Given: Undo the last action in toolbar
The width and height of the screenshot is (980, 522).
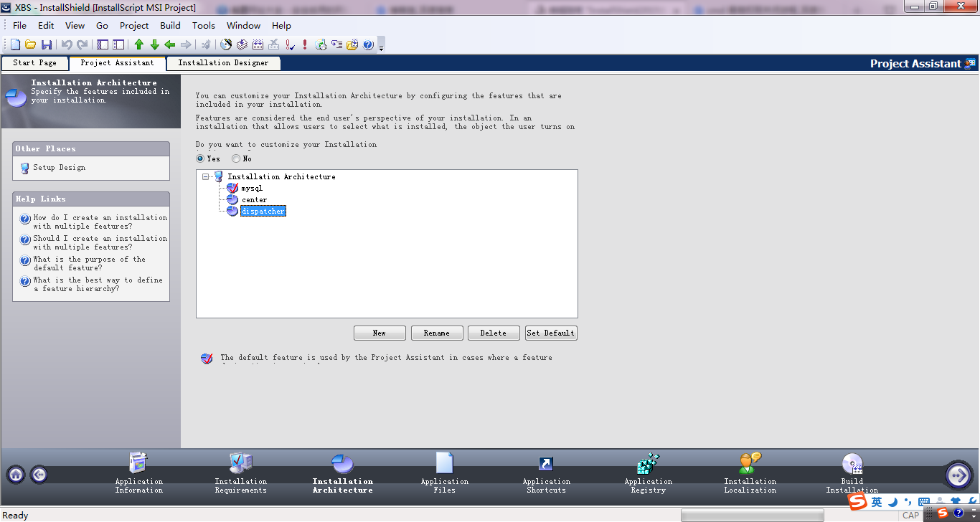Looking at the screenshot, I should (67, 44).
